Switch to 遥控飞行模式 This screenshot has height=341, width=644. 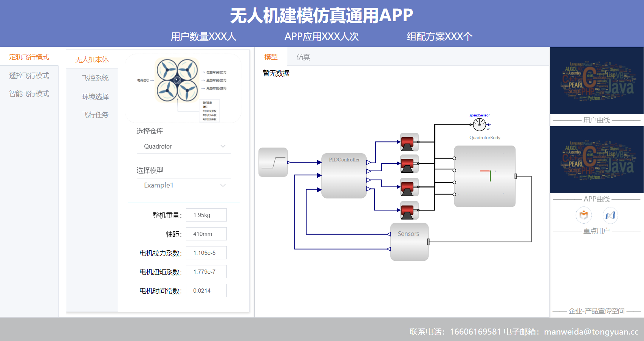(29, 76)
